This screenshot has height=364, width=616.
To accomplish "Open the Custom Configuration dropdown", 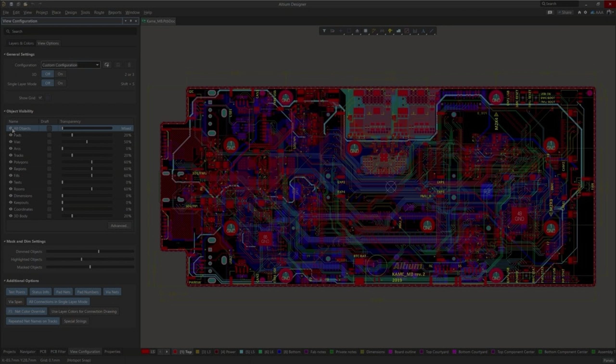I will 71,65.
